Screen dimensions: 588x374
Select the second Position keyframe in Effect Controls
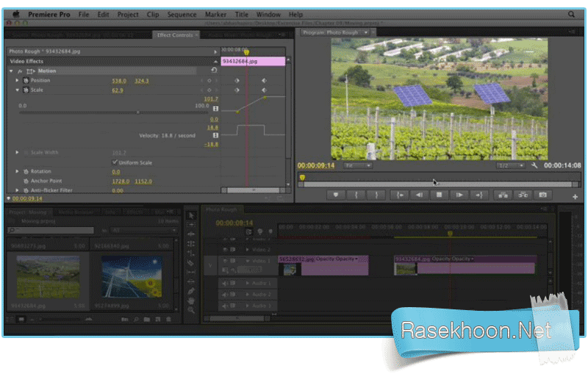pos(264,81)
